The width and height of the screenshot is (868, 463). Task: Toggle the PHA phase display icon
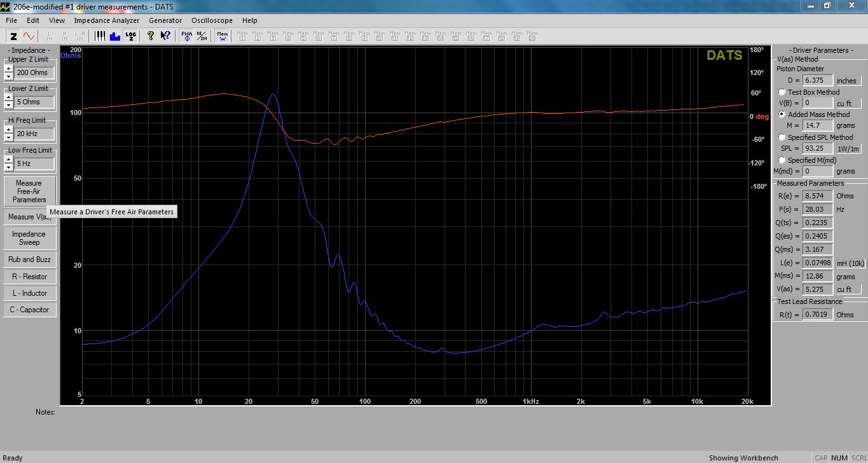pos(186,36)
